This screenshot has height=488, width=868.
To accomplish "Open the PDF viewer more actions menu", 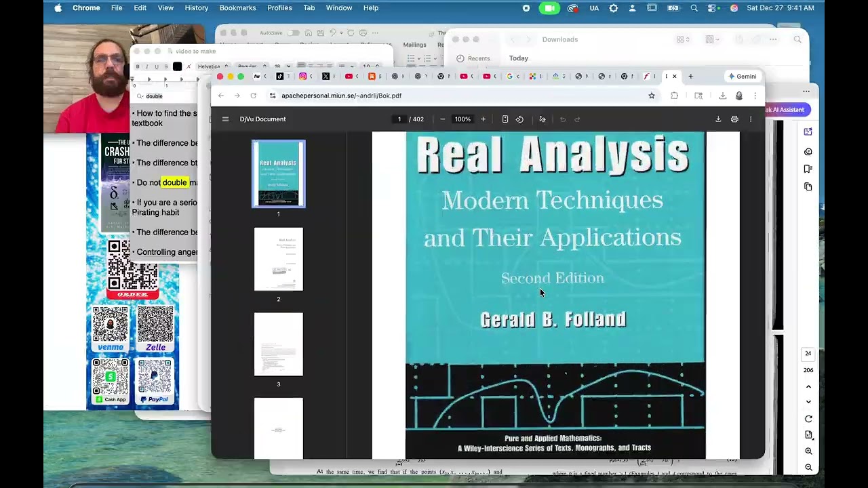I will pos(751,119).
